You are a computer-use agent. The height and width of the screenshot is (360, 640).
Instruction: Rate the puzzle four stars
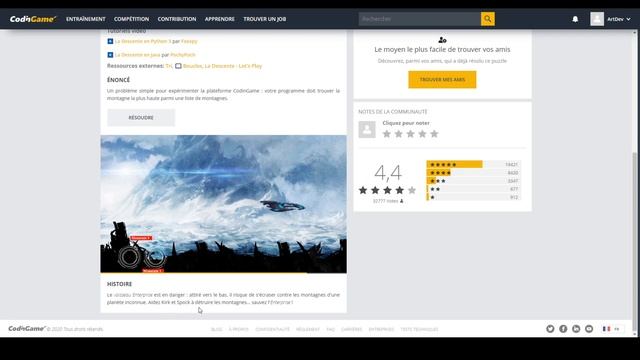[422, 134]
